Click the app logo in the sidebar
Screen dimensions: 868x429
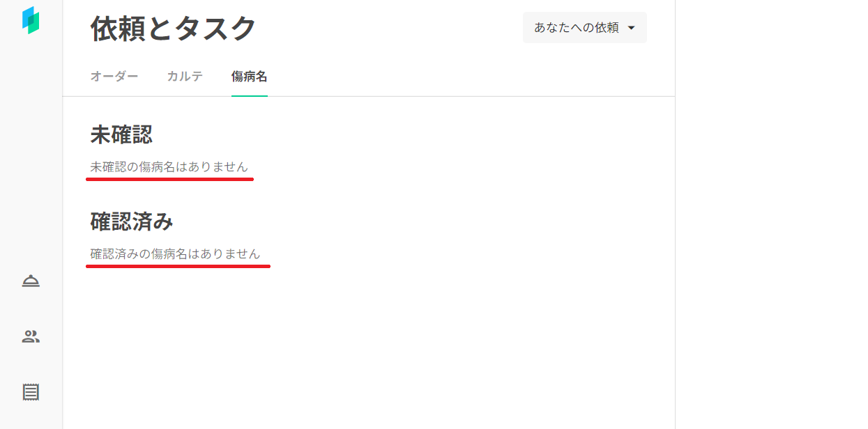click(31, 20)
